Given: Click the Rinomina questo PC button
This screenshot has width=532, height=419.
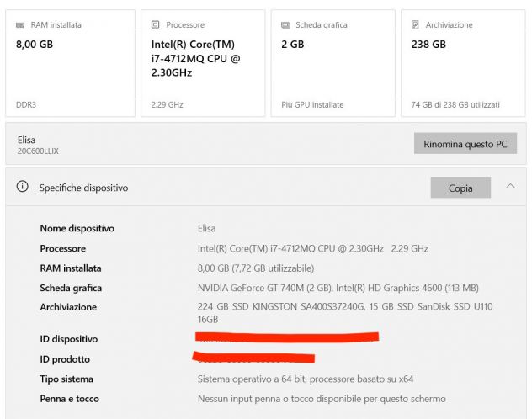Looking at the screenshot, I should coord(465,143).
